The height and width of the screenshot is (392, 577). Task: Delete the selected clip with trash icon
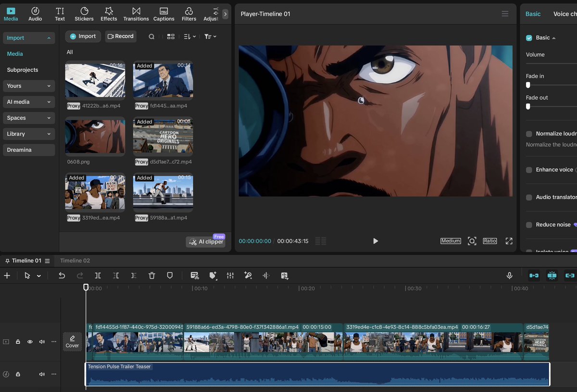point(152,276)
